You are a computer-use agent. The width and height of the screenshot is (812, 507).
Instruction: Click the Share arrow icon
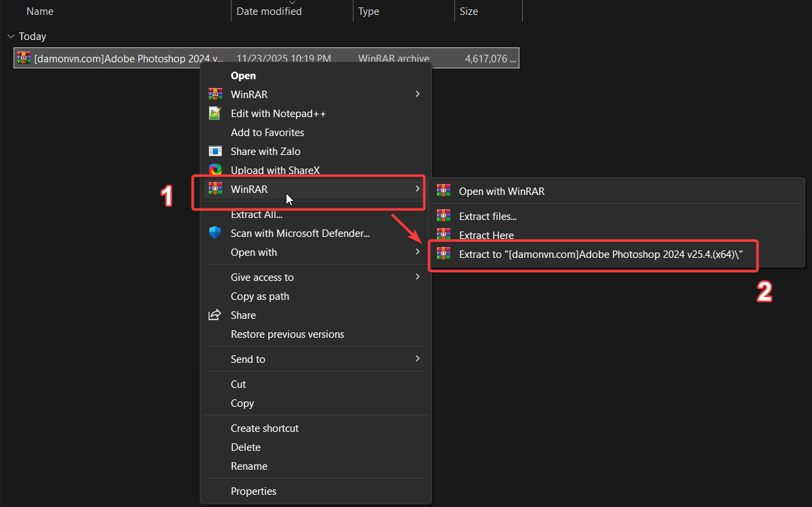click(215, 315)
